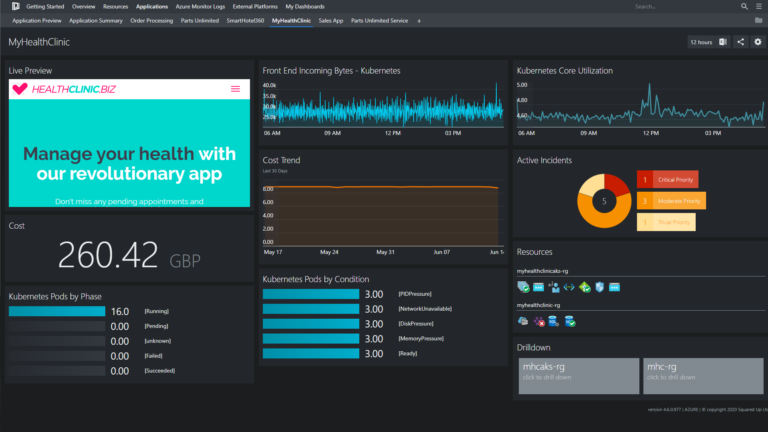Click the NetworkUnavailable condition bar

[311, 309]
